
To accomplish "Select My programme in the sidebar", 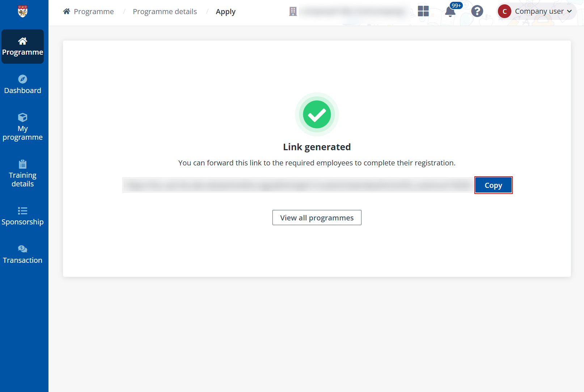I will [22, 127].
